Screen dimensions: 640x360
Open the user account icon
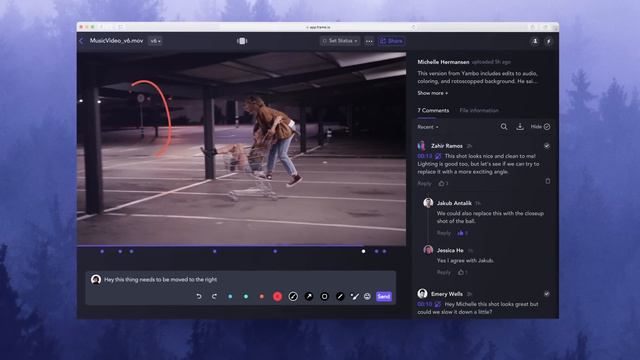tap(535, 41)
